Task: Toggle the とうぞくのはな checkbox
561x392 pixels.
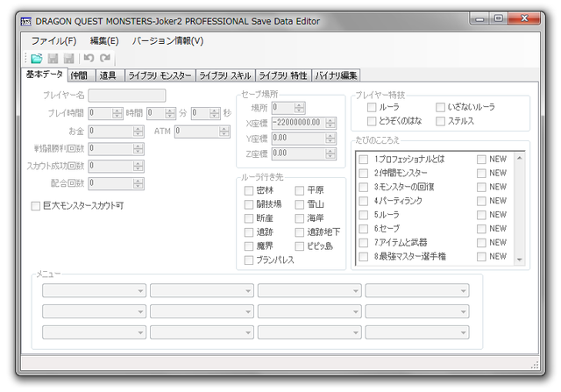Action: tap(372, 121)
